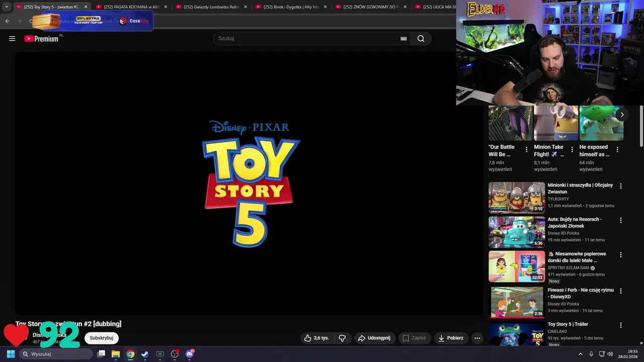Open the 'Minion Take Flight' short thumbnail
Screen dimensions: 644x362
(556, 123)
